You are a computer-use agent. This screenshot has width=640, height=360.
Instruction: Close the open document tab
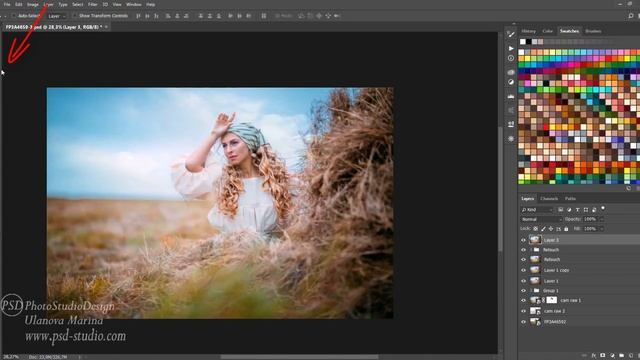point(106,27)
